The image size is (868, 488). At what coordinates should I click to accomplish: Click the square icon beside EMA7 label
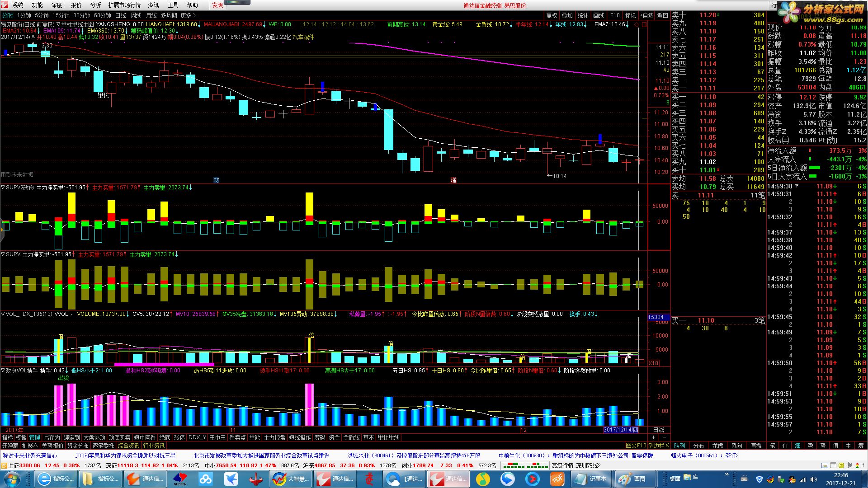[644, 24]
